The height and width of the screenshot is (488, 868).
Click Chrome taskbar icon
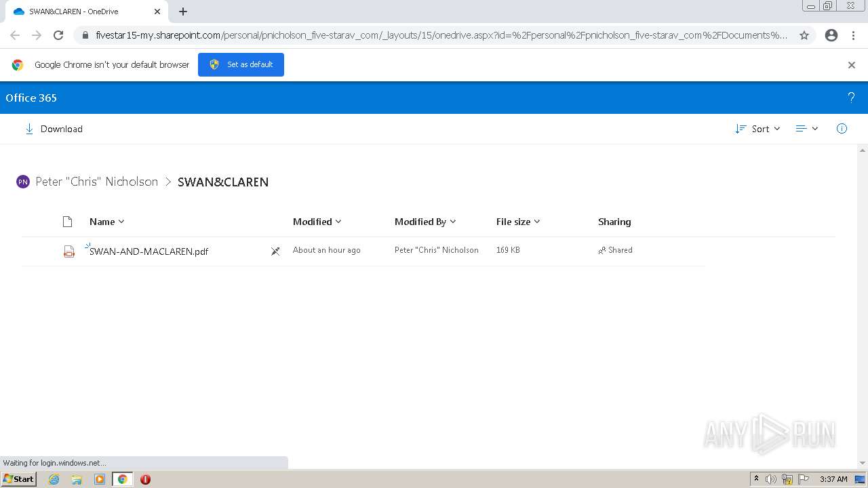pos(122,479)
